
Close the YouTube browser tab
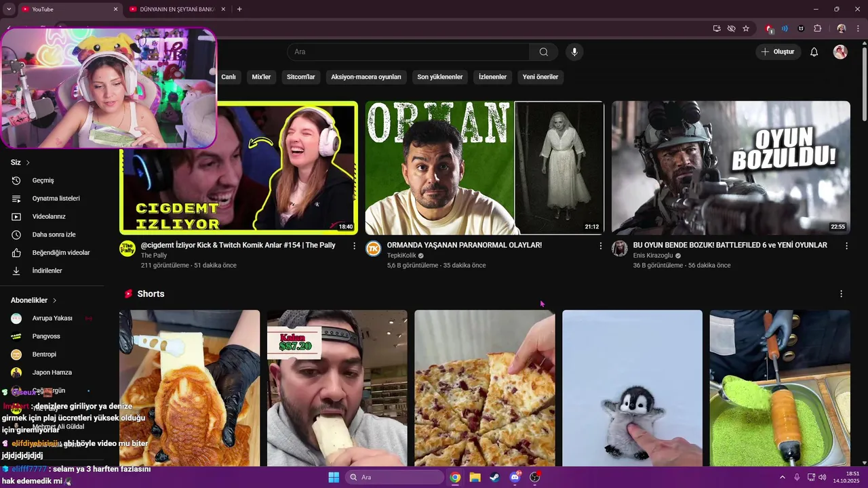click(x=115, y=9)
